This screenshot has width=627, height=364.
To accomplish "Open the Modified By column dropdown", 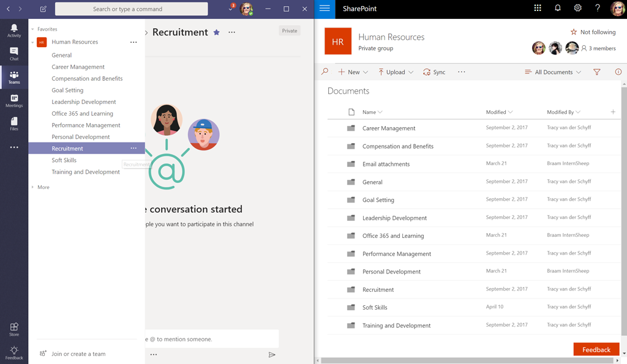I will pos(564,113).
